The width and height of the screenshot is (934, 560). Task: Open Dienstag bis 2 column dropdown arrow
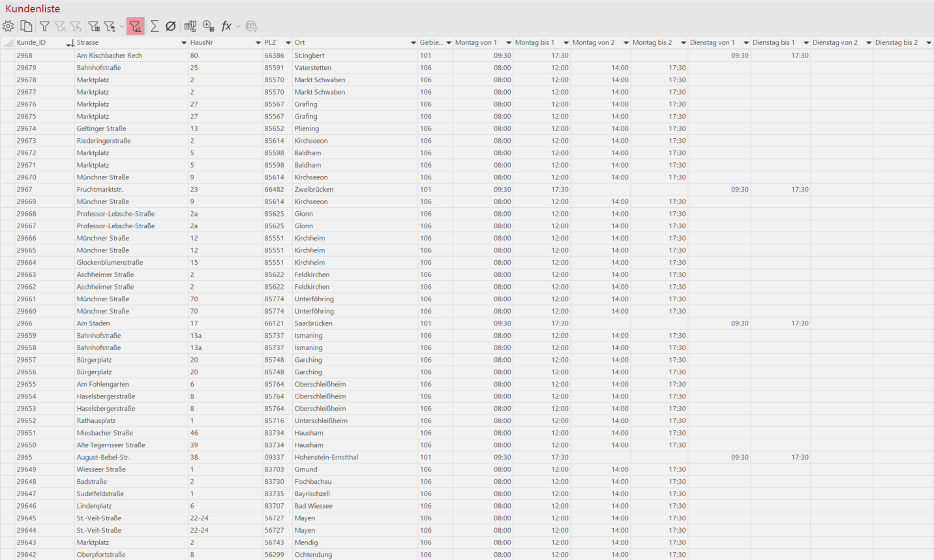[928, 43]
